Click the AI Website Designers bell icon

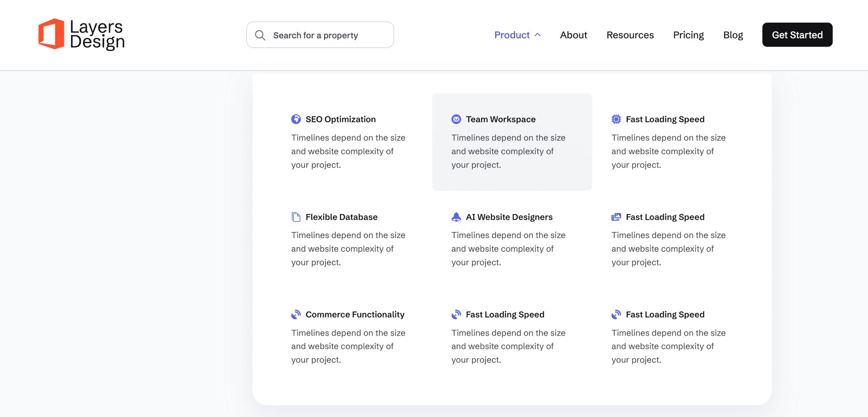456,217
